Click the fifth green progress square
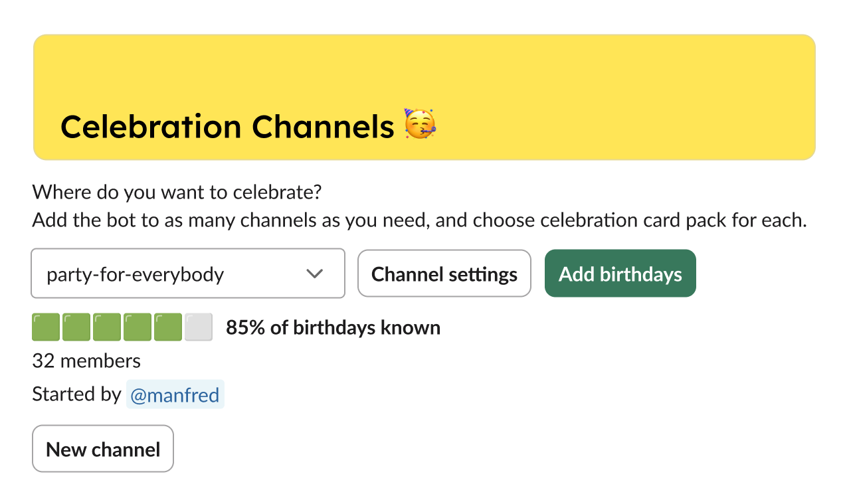Viewport: 849px width, 504px height. (x=167, y=327)
